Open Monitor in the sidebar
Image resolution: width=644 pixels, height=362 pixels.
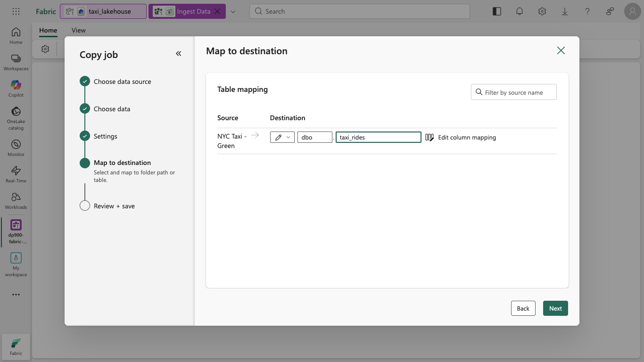point(16,148)
